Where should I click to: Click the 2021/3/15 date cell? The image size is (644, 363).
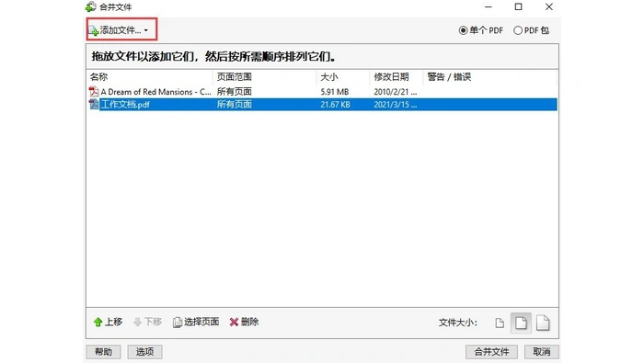coord(396,105)
